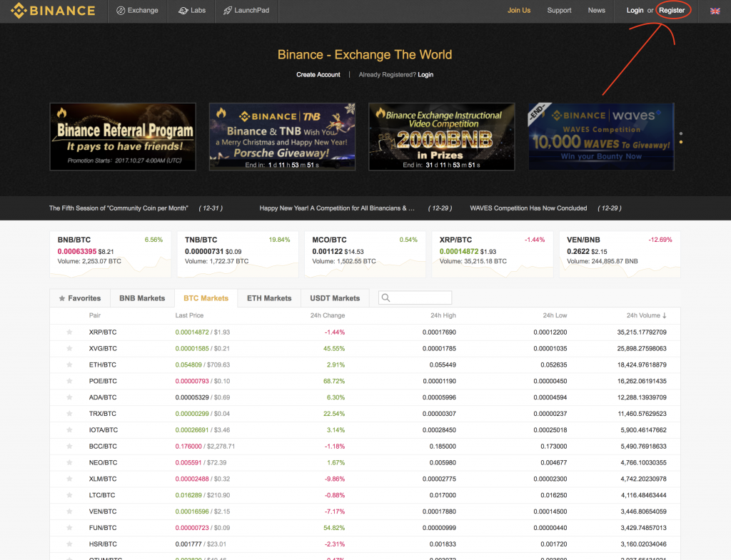Favorite the HSR/BTC pair with its star
The image size is (731, 560).
tap(69, 544)
